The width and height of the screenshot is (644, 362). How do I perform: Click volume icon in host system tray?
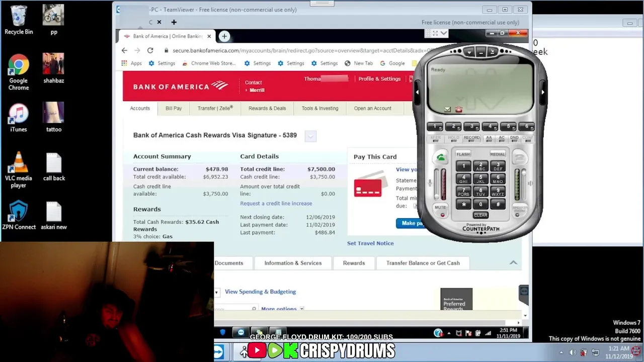point(572,352)
